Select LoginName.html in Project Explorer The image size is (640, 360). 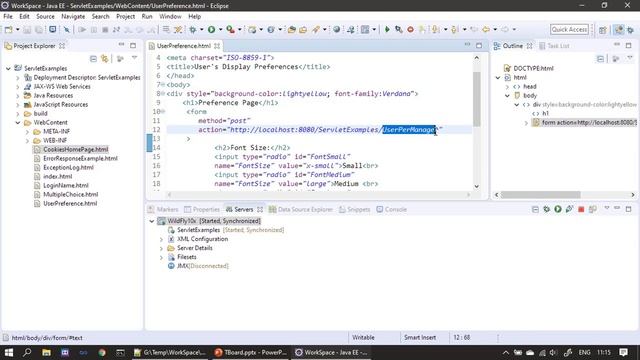pos(66,185)
